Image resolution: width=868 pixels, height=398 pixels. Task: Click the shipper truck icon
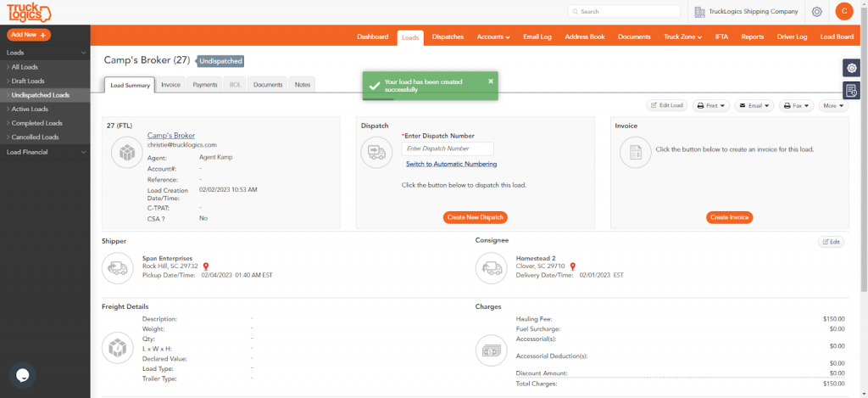coord(117,268)
